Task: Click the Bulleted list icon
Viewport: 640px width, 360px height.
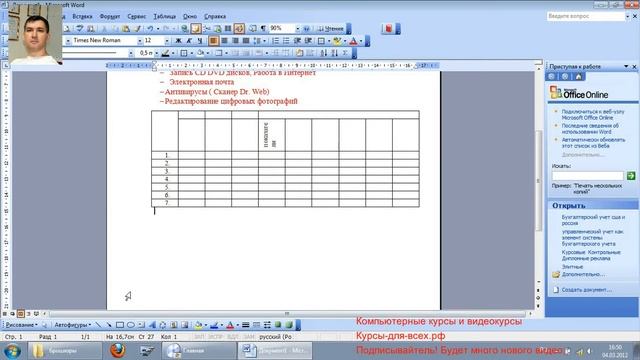Action: click(x=286, y=41)
